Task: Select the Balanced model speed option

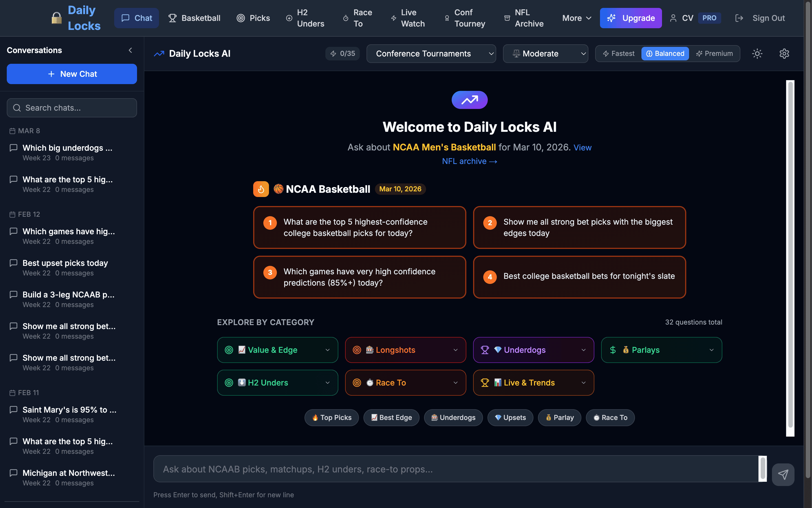Action: tap(665, 53)
